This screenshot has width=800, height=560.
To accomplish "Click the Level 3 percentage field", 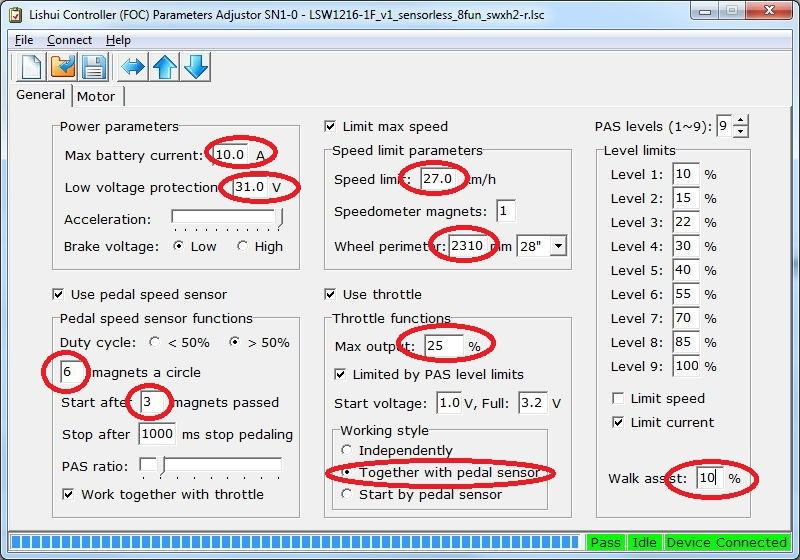I will [x=686, y=222].
